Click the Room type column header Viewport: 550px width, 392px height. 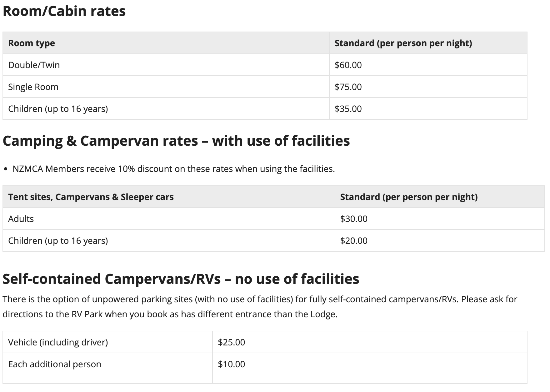[32, 43]
